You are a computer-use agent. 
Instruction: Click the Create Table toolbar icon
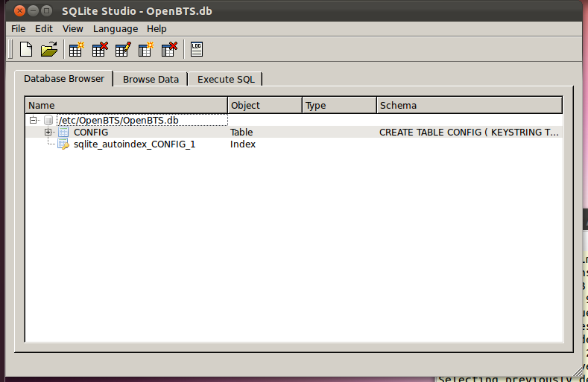pyautogui.click(x=76, y=50)
